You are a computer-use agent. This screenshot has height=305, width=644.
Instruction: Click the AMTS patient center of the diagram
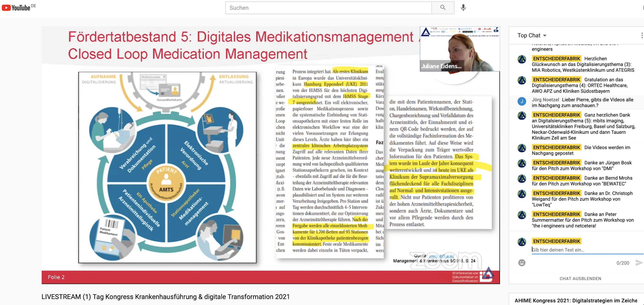pos(166,183)
